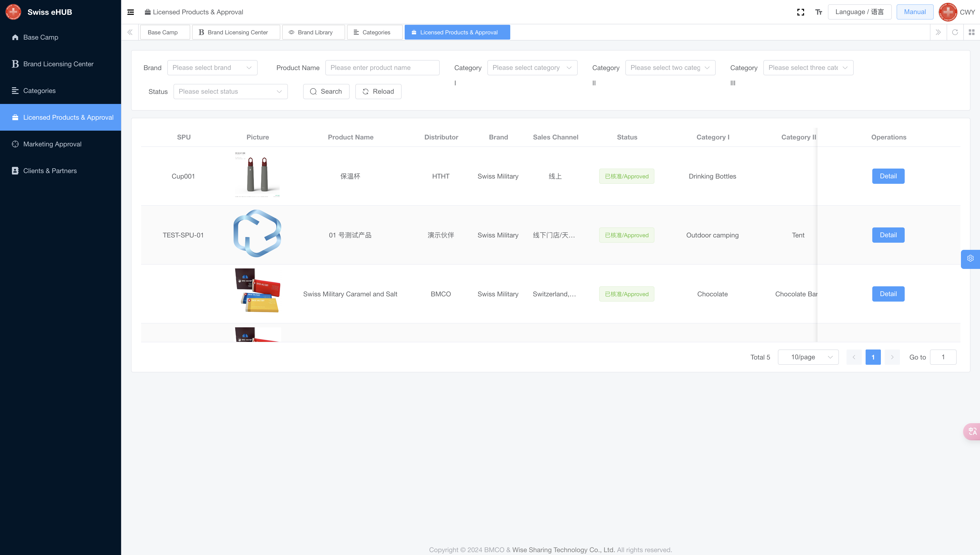Image resolution: width=980 pixels, height=555 pixels.
Task: Open Marketing Approval in the sidebar
Action: tap(52, 144)
